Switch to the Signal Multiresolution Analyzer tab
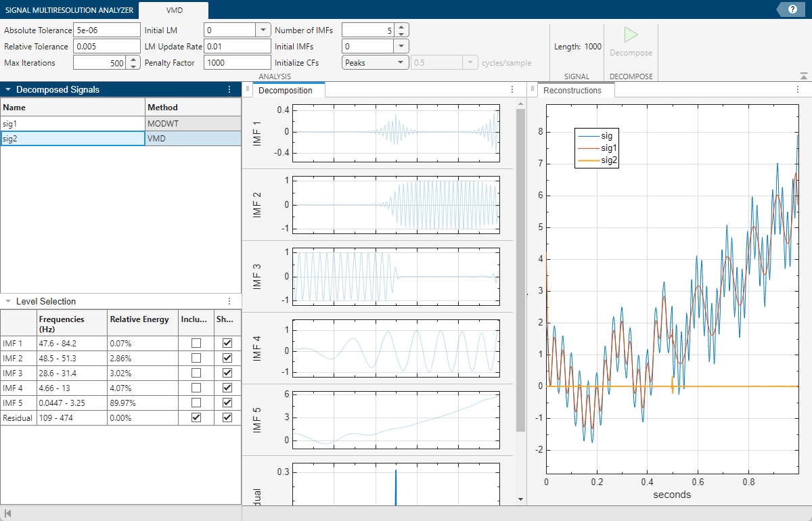 click(x=69, y=9)
